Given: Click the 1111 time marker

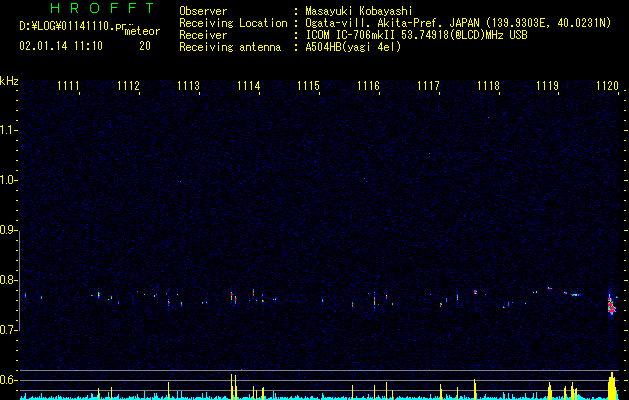Looking at the screenshot, I should point(68,86).
